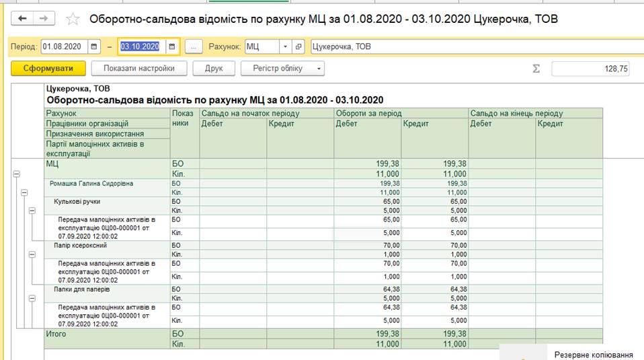Click the forward navigation arrow
644x360 pixels.
point(44,19)
